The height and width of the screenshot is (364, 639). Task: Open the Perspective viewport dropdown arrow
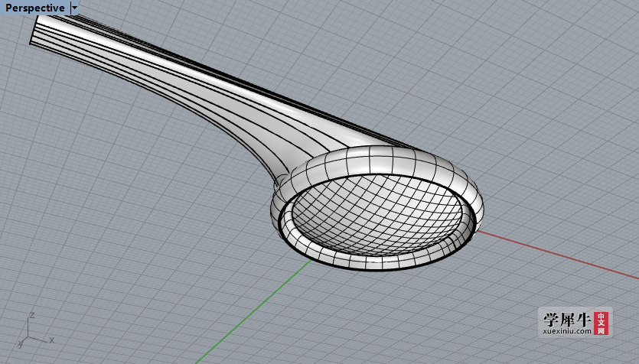click(74, 8)
